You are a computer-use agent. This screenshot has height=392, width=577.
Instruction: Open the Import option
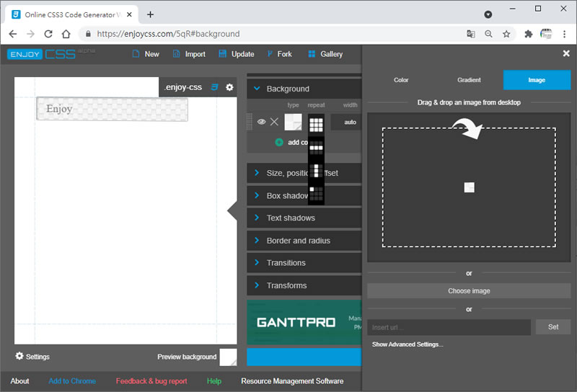(189, 54)
